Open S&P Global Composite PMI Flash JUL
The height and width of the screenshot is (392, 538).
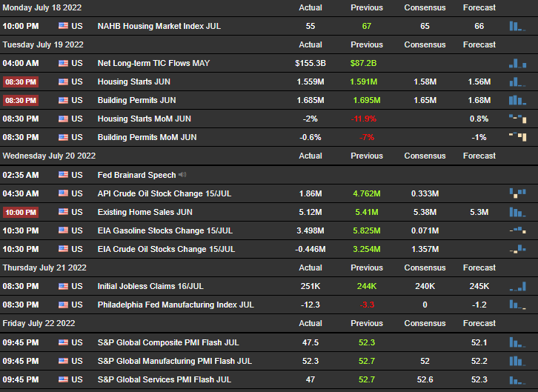pos(168,342)
